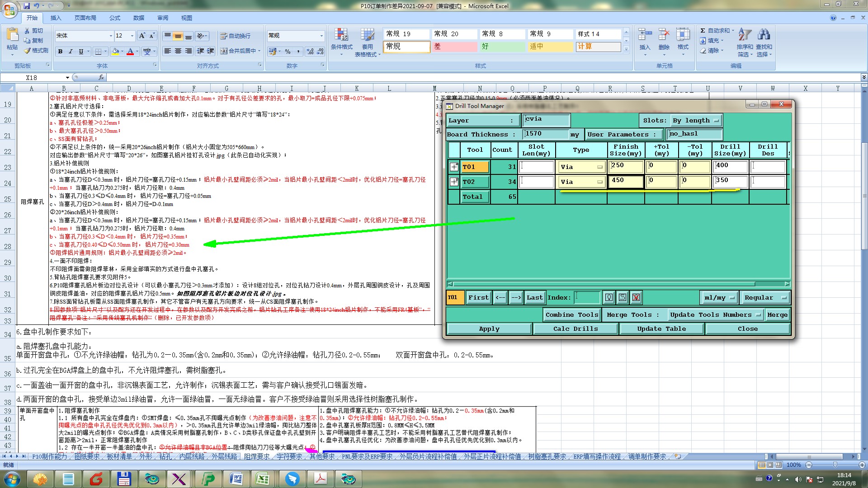Viewport: 868px width, 488px height.
Task: Switch to the 钻孔 sheet tab
Action: [165, 456]
